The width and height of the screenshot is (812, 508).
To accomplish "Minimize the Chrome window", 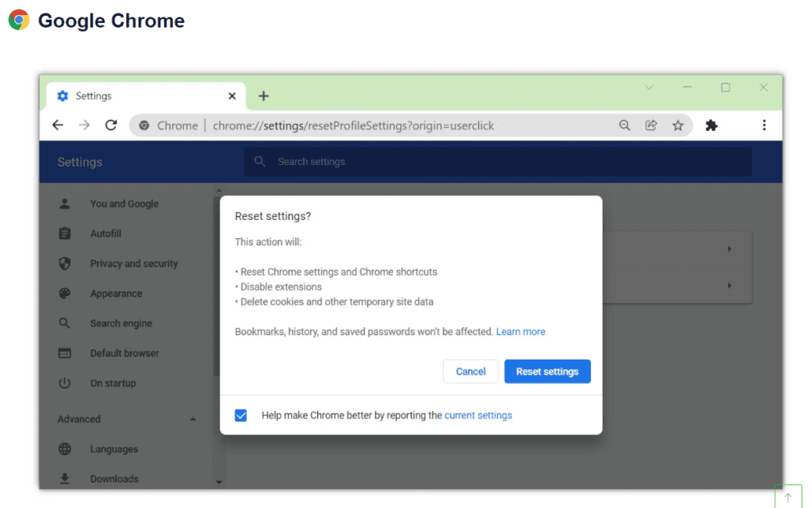I will point(688,87).
